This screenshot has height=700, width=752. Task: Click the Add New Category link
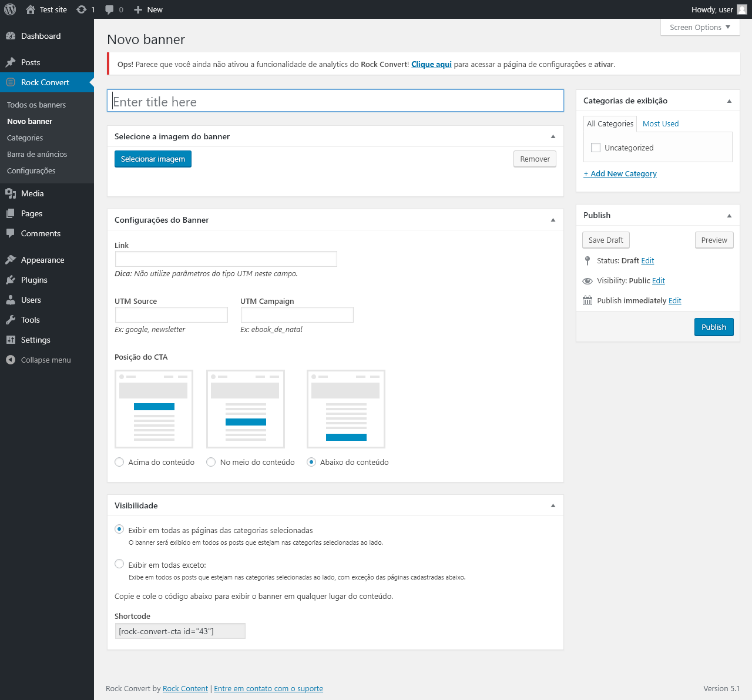coord(620,173)
